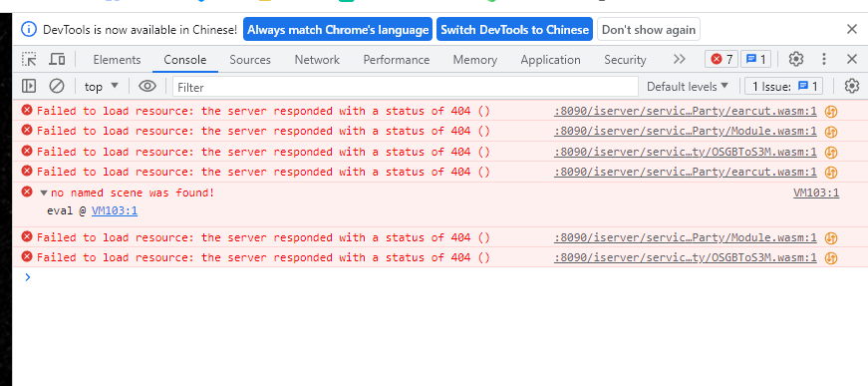Show the console sidebar
This screenshot has height=386, width=868.
(x=29, y=86)
